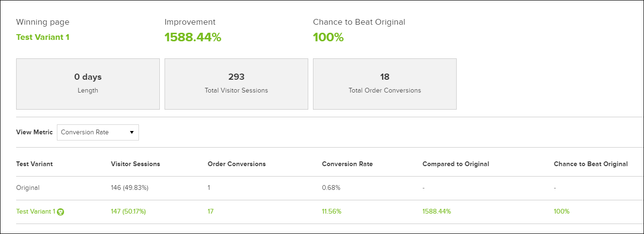Click the Chance to Beat Original column header
The image size is (644, 234).
590,164
